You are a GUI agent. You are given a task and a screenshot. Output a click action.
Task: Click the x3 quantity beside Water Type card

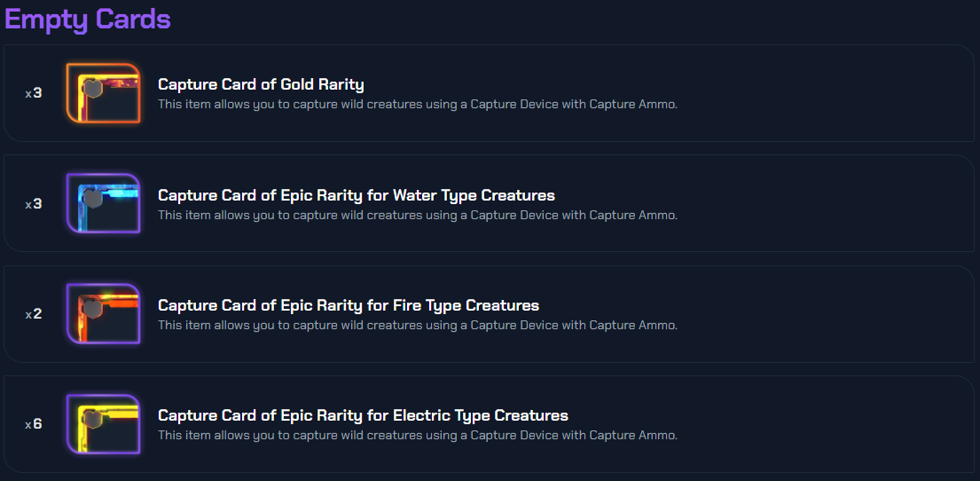(34, 204)
